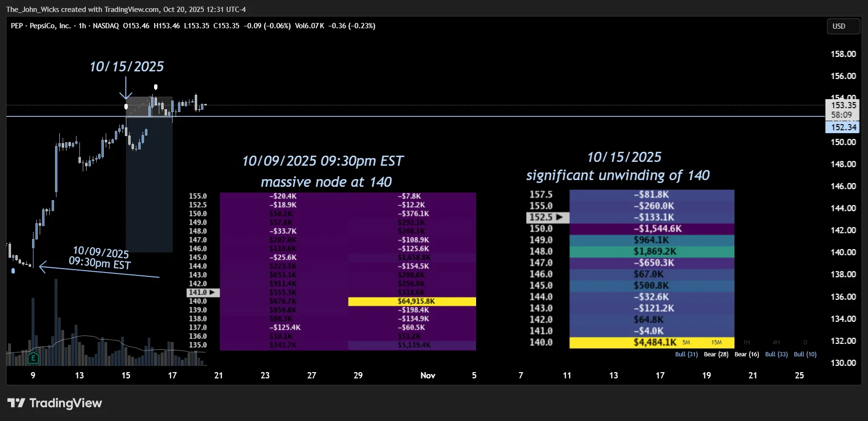Screen dimensions: 868x421
Task: Select the -$125.4K cell
Action: [285, 328]
